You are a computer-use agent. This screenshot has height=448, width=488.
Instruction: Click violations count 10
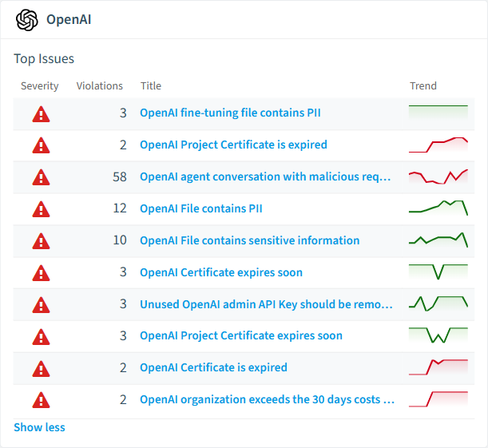coord(120,240)
